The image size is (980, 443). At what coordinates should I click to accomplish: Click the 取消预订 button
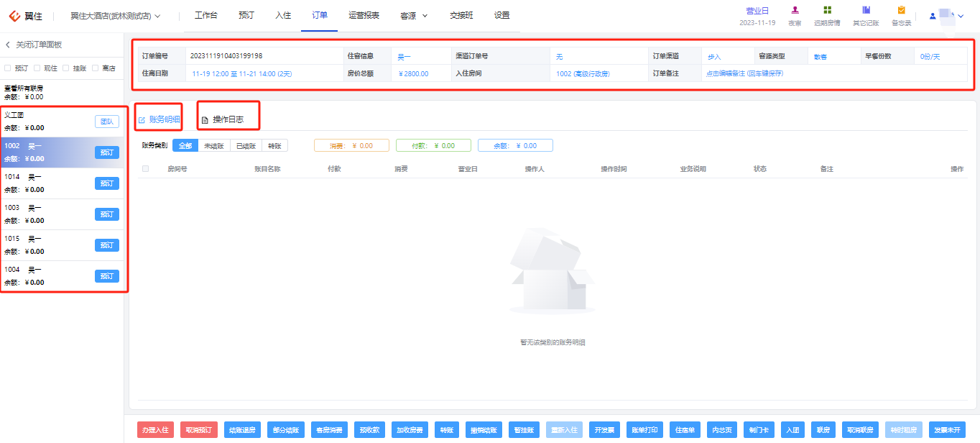click(199, 430)
